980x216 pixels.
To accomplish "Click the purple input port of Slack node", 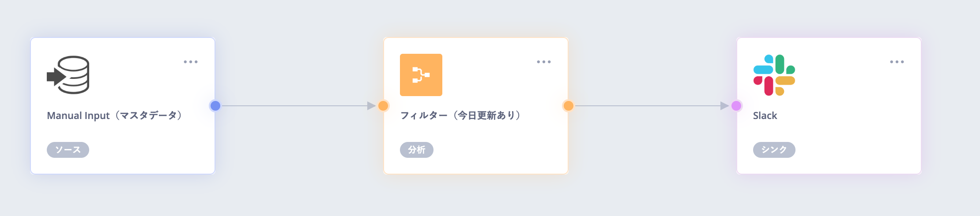I will (736, 106).
